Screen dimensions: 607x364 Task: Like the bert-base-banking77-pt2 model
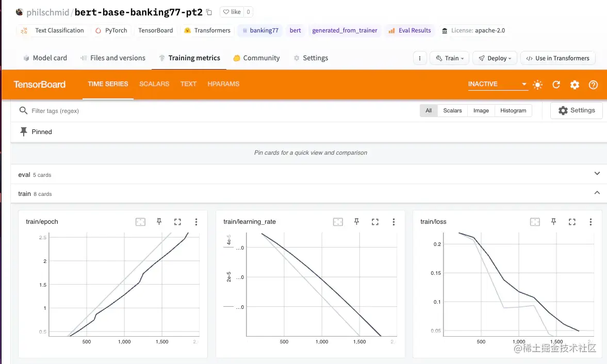tap(231, 12)
